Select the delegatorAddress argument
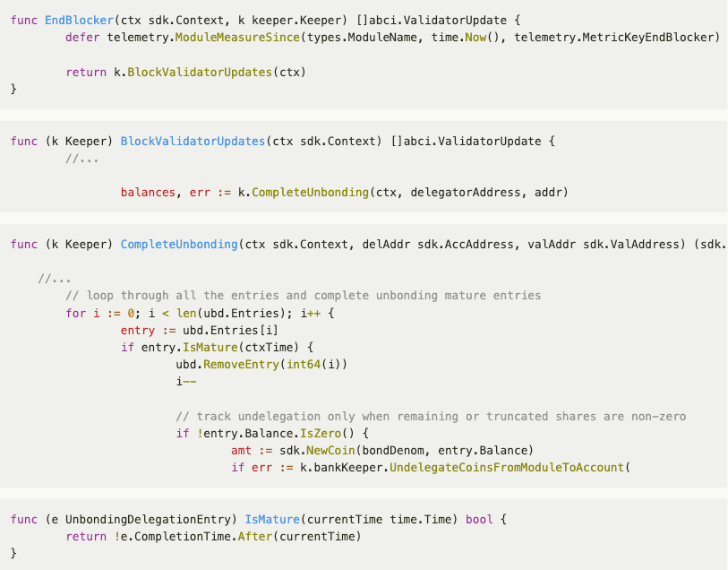The image size is (728, 570). coord(466,193)
